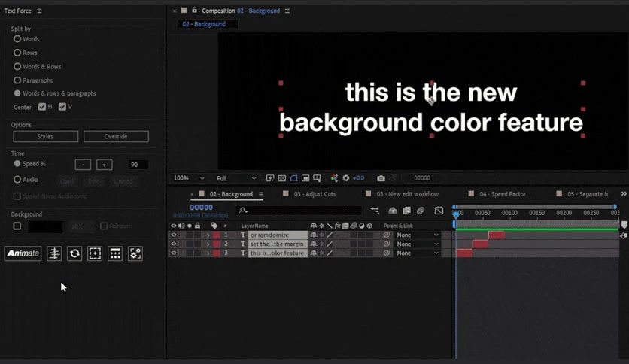Open the 100% magnification dropdown
This screenshot has height=364, width=629.
coord(189,178)
